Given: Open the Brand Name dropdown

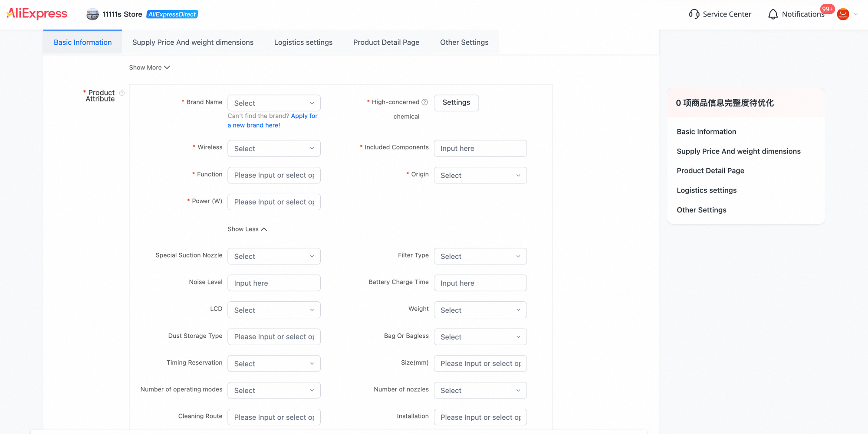Looking at the screenshot, I should pyautogui.click(x=274, y=103).
